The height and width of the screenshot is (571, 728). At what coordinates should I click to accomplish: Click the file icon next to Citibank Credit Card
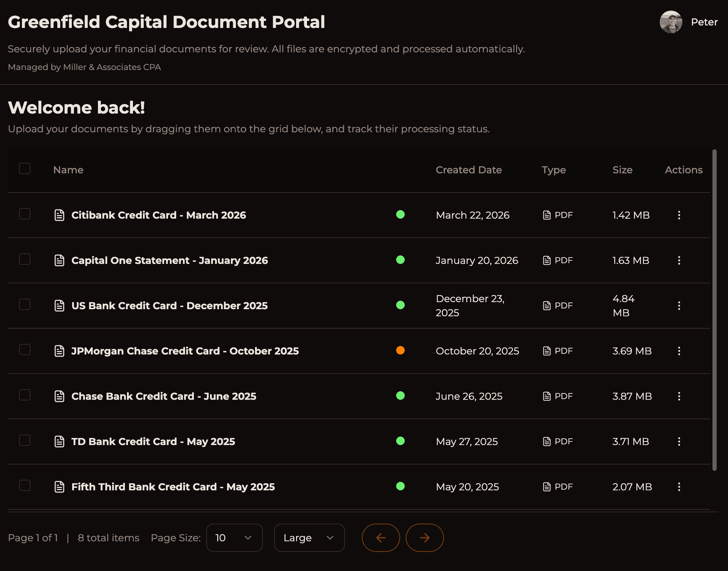(x=59, y=215)
